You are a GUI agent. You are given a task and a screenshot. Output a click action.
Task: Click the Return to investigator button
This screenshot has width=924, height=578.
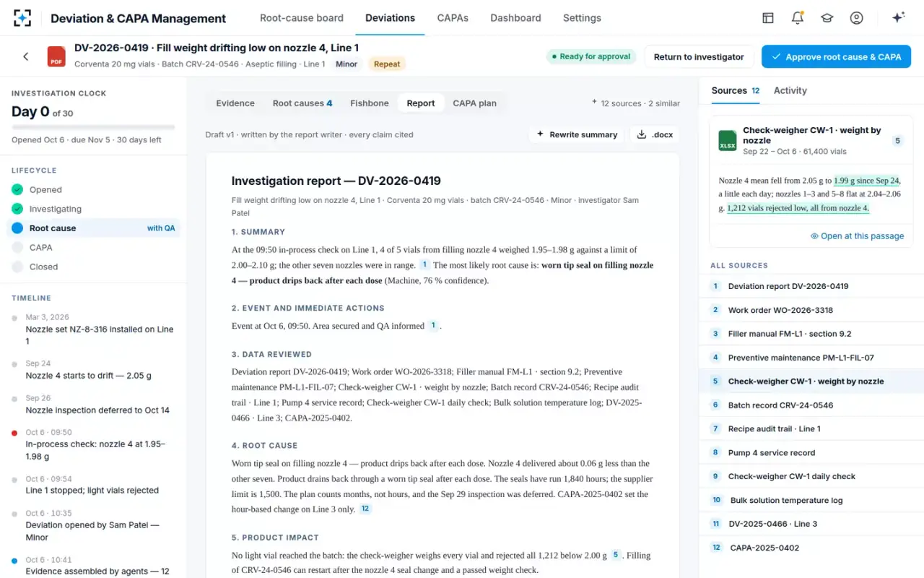coord(699,56)
